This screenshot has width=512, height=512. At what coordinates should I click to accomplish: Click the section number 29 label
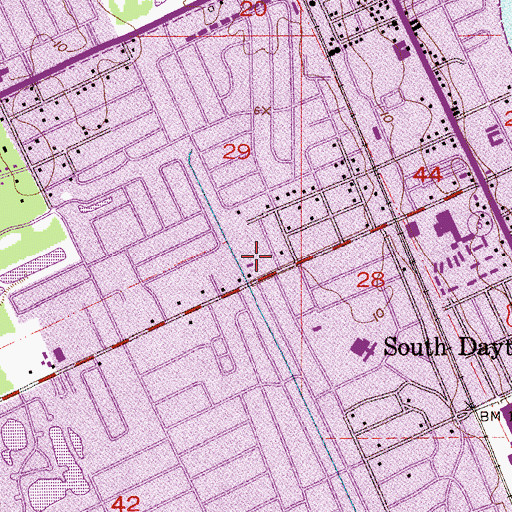237,152
